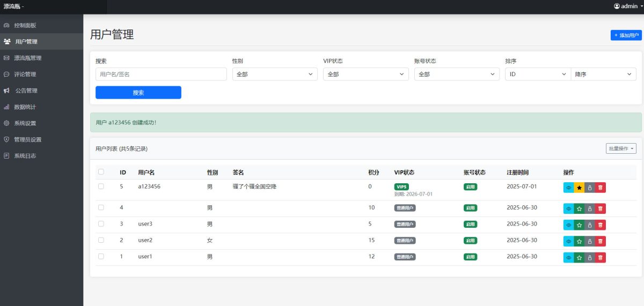Select 用户管理 in sidebar
644x306 pixels.
(x=41, y=41)
